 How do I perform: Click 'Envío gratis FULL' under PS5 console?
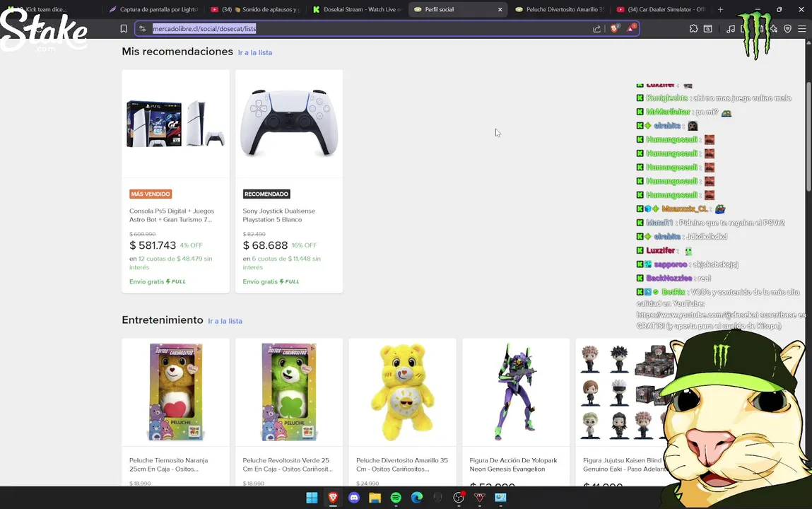[x=158, y=281]
